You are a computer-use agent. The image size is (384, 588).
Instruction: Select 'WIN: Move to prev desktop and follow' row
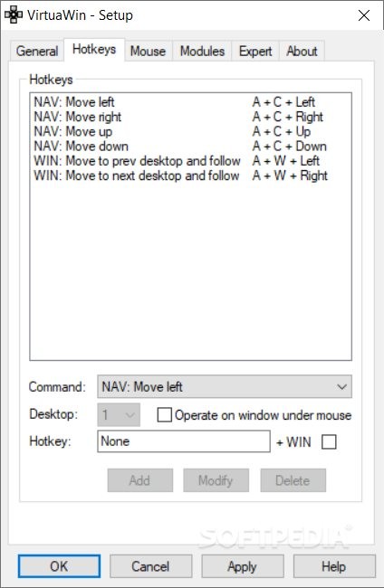(x=190, y=160)
